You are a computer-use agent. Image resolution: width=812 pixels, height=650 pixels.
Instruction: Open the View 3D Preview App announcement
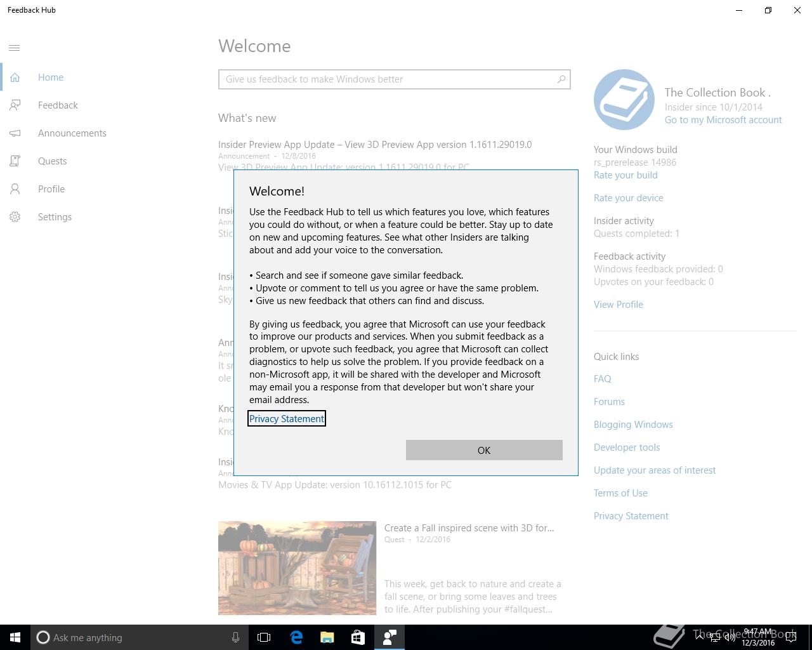(x=375, y=145)
